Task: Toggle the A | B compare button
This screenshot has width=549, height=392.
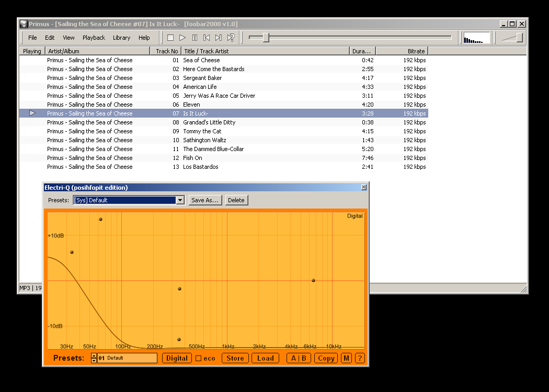Action: click(x=299, y=358)
